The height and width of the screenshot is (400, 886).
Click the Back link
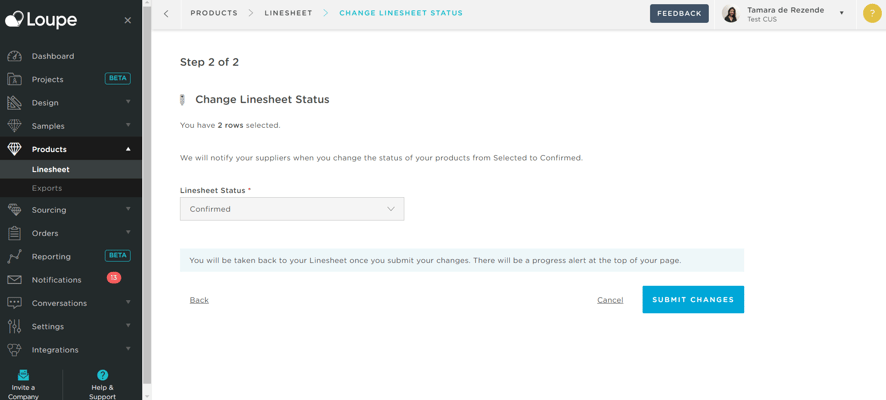click(x=199, y=300)
